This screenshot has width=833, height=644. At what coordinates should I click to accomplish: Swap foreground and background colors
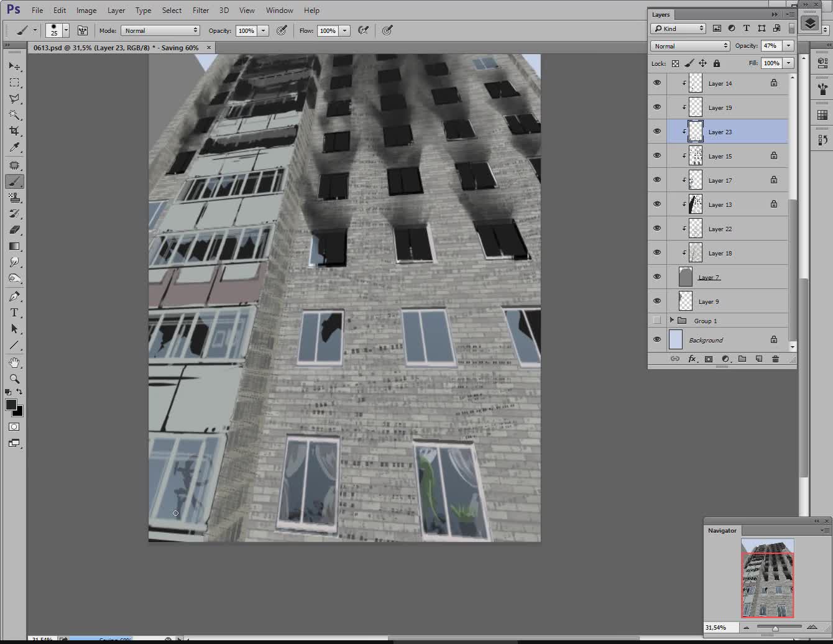click(19, 392)
